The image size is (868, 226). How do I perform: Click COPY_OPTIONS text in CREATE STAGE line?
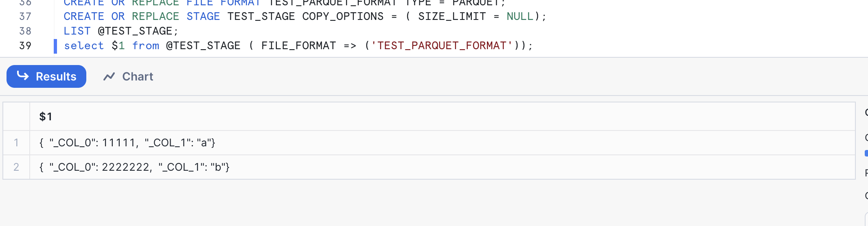[x=343, y=16]
